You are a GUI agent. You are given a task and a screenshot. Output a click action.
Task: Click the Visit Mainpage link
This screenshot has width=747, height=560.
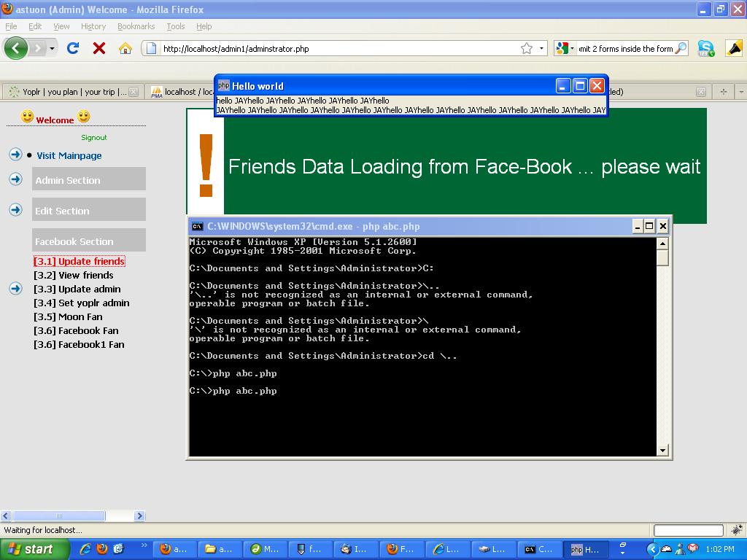click(x=69, y=156)
